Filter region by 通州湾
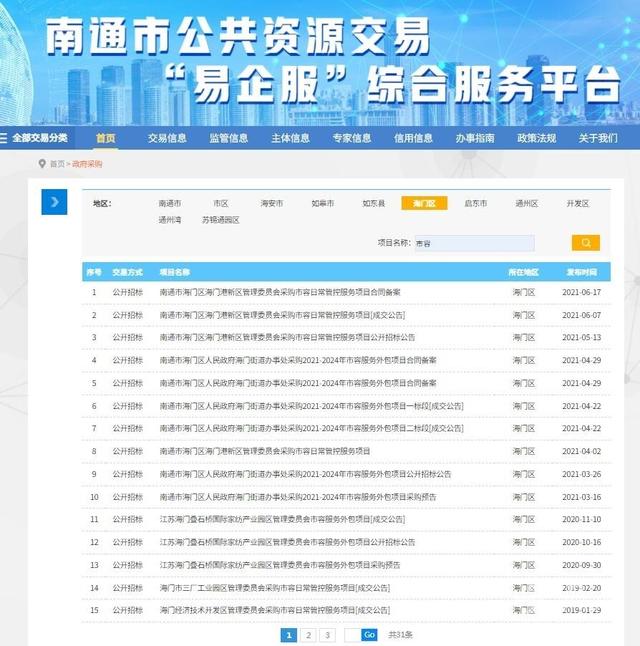 click(170, 220)
